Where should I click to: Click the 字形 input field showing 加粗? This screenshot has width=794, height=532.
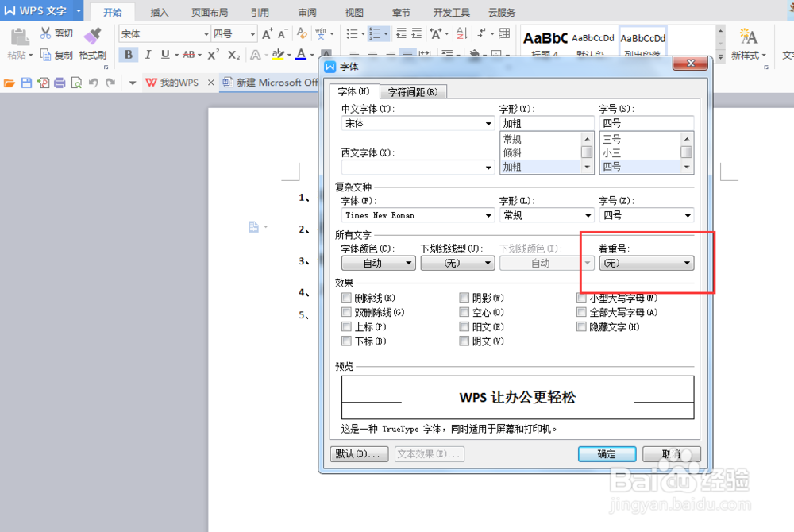pyautogui.click(x=546, y=124)
